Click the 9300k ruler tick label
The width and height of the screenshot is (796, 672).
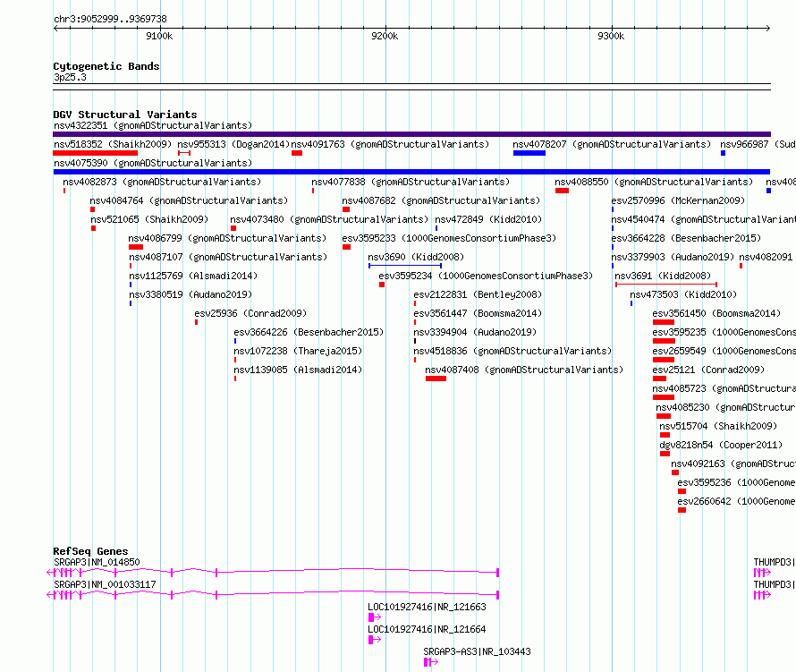pyautogui.click(x=611, y=36)
